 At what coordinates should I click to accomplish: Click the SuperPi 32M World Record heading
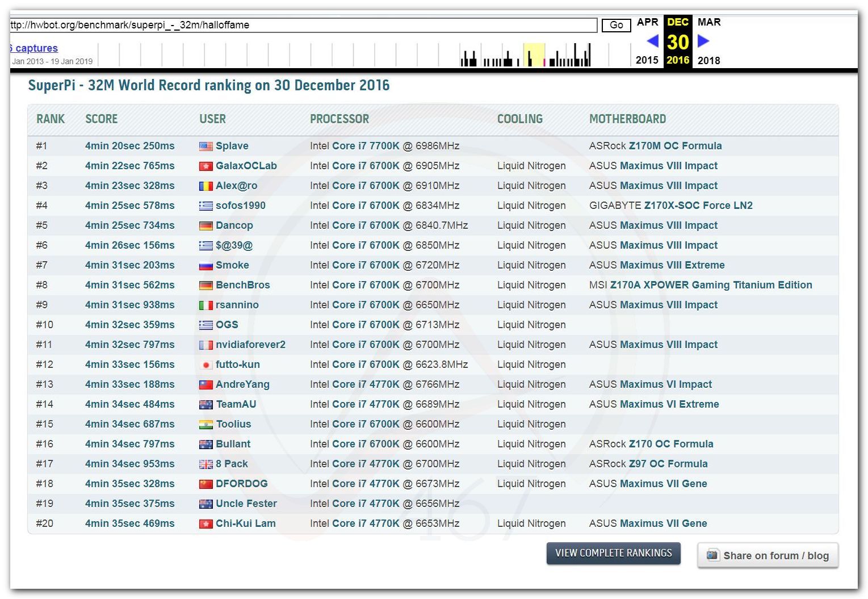tap(209, 86)
